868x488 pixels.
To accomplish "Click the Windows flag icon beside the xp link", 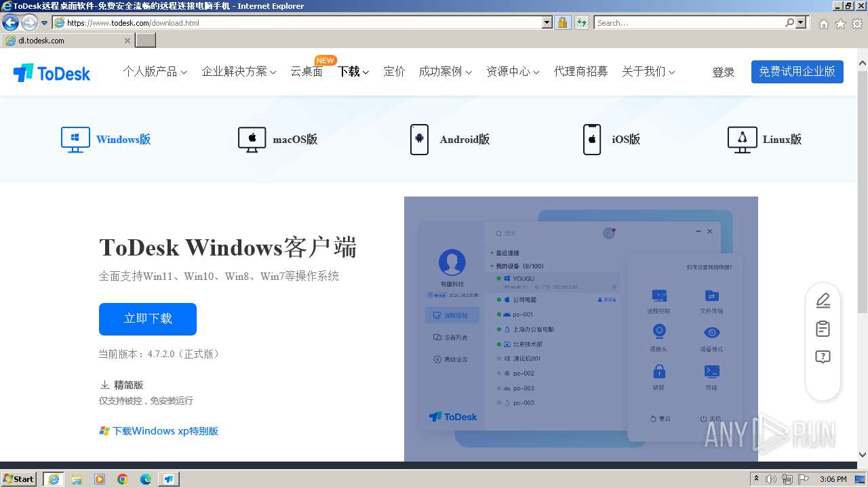I will point(104,431).
